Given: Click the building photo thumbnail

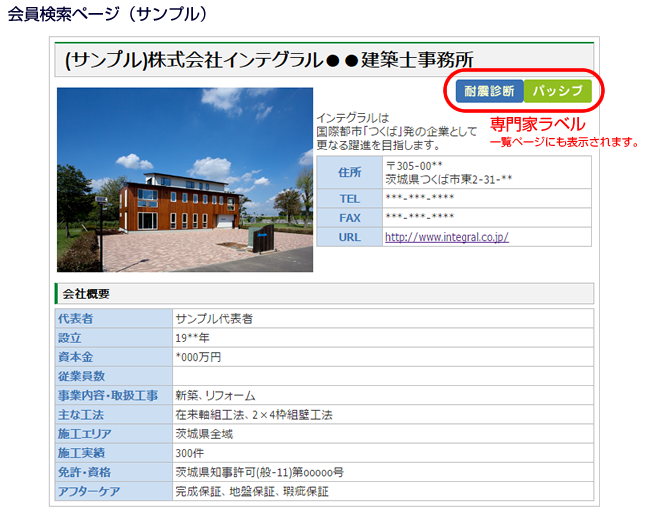Looking at the screenshot, I should pyautogui.click(x=185, y=180).
